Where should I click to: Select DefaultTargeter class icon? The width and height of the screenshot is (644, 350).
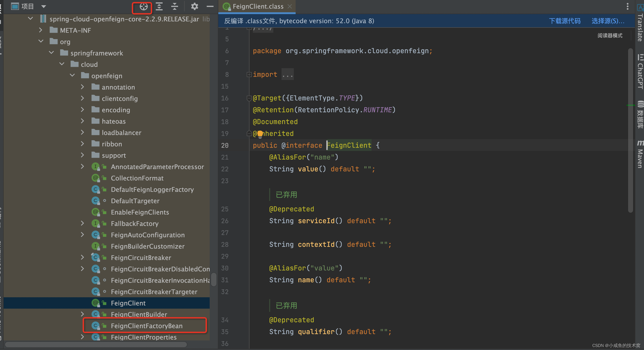point(96,201)
